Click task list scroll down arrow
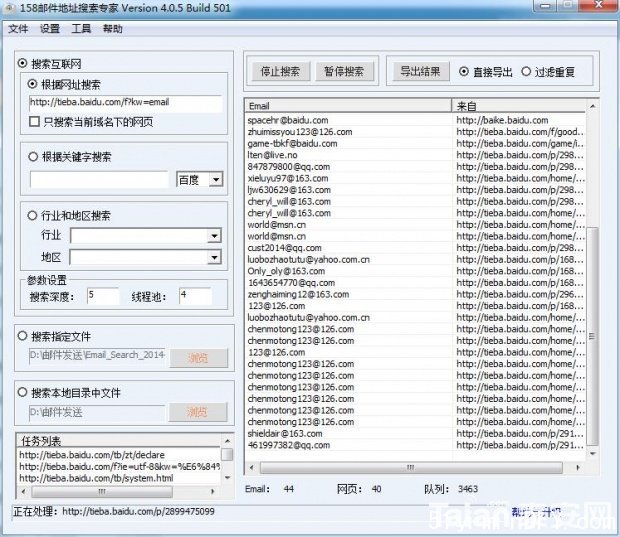This screenshot has width=620, height=537. click(227, 478)
